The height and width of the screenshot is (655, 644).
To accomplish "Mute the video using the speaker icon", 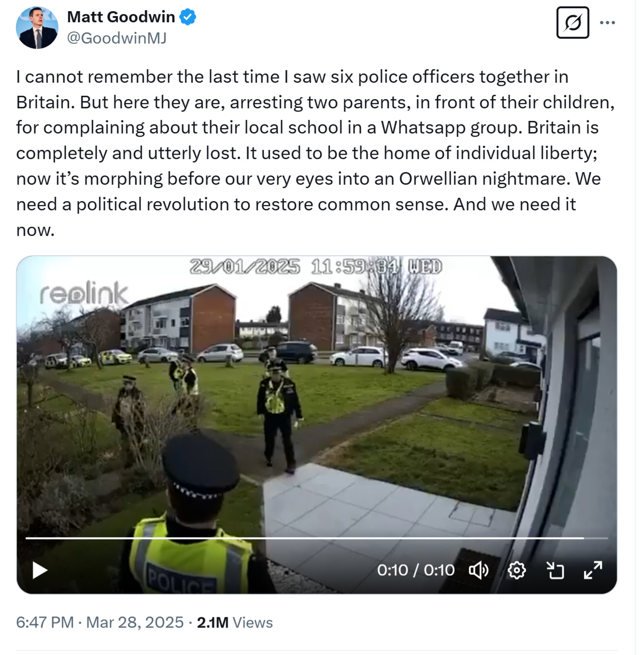I will tap(479, 570).
